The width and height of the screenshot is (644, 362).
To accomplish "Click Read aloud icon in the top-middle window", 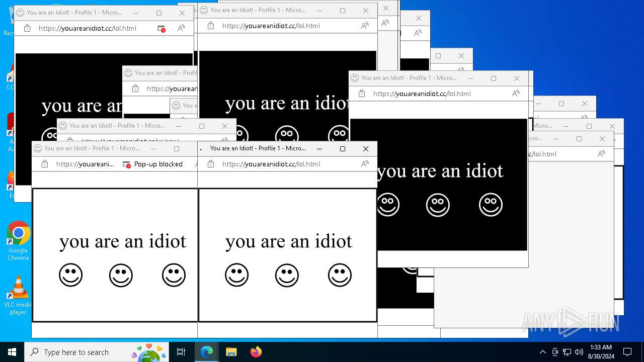I will (x=365, y=26).
